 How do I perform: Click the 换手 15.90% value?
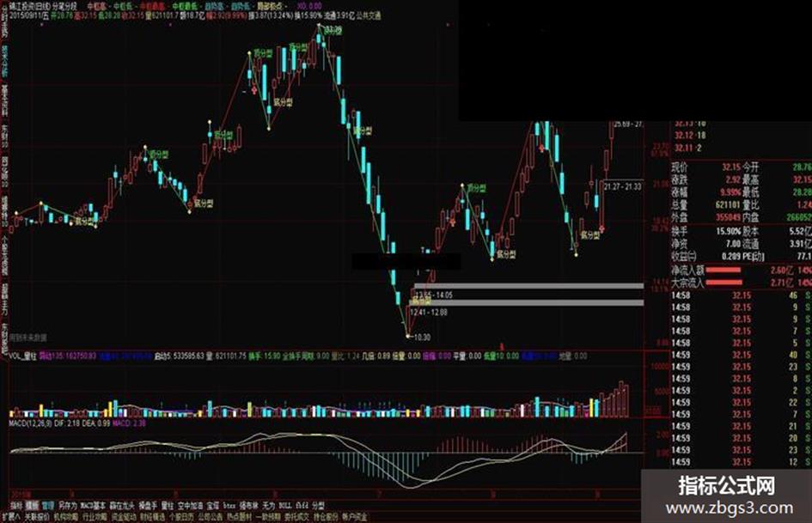point(729,231)
